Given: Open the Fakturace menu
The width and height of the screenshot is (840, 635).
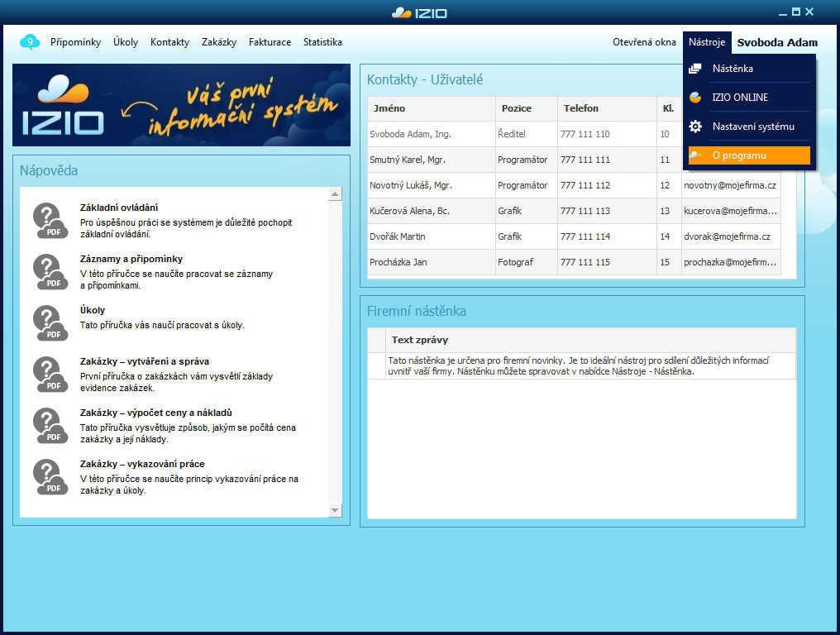Looking at the screenshot, I should point(270,42).
